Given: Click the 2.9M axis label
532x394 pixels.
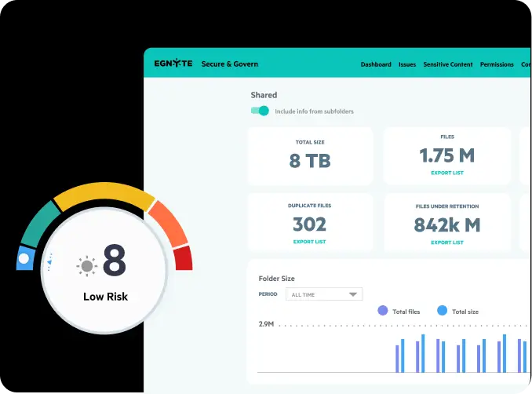Looking at the screenshot, I should pos(266,324).
